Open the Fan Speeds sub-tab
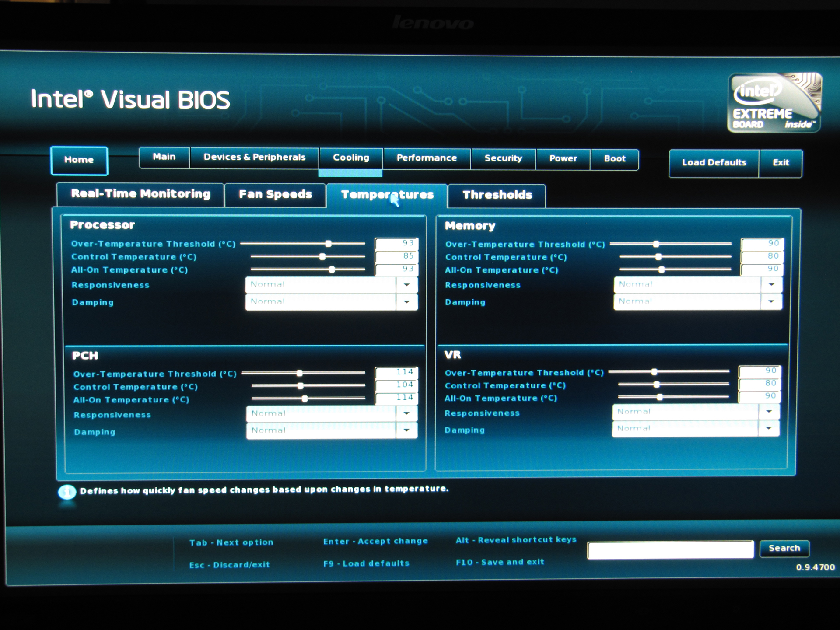Viewport: 840px width, 630px height. 275,195
